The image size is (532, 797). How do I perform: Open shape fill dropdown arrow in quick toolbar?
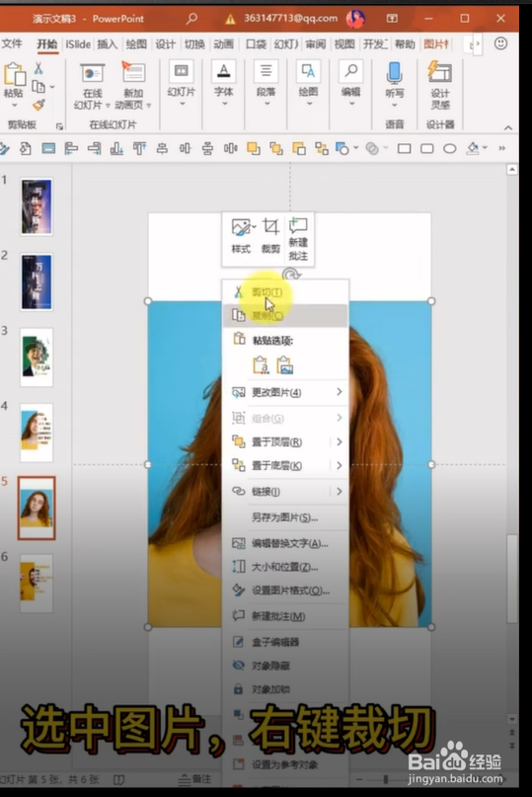[x=486, y=147]
